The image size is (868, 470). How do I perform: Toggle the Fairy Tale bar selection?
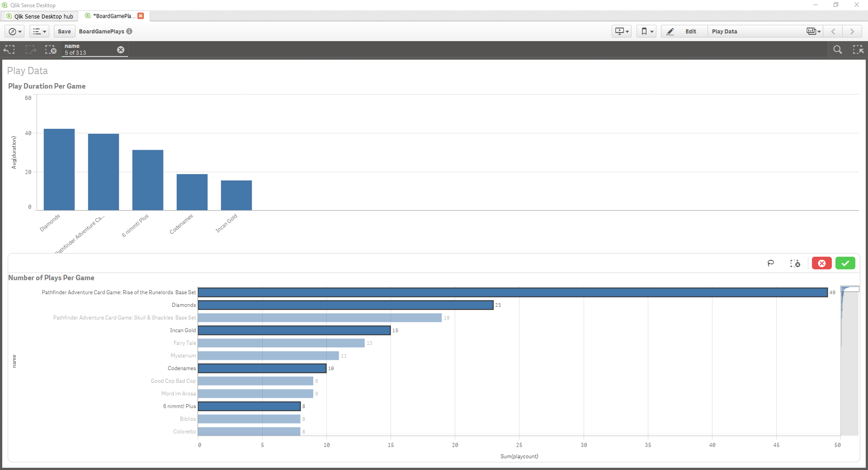point(281,343)
